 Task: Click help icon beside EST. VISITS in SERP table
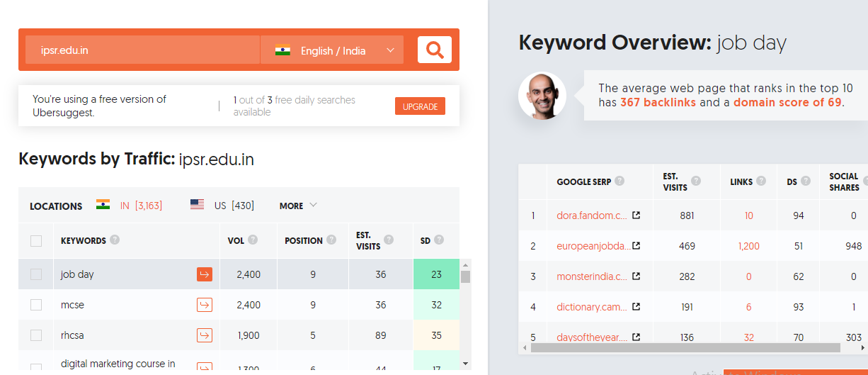pyautogui.click(x=696, y=181)
